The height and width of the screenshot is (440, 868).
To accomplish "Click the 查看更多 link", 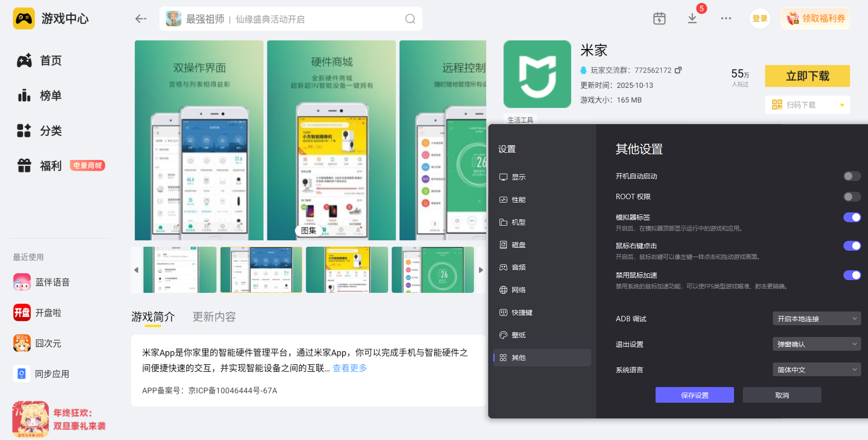I will 349,368.
